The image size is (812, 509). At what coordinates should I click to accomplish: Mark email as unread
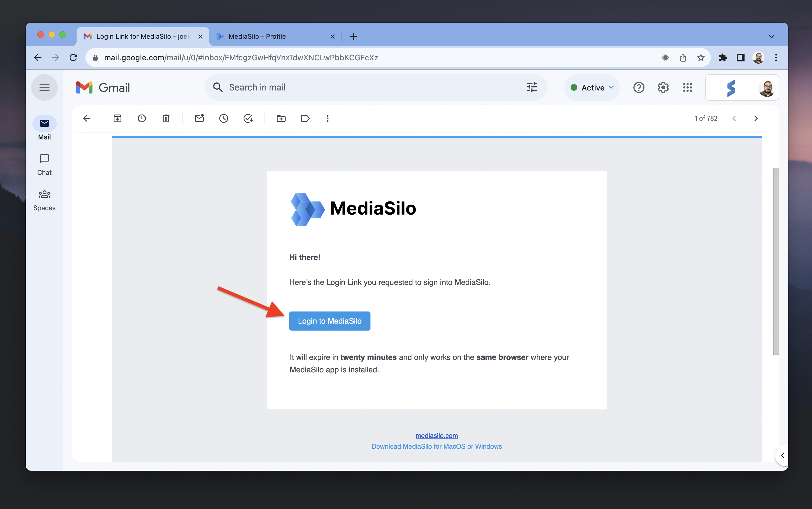coord(199,118)
